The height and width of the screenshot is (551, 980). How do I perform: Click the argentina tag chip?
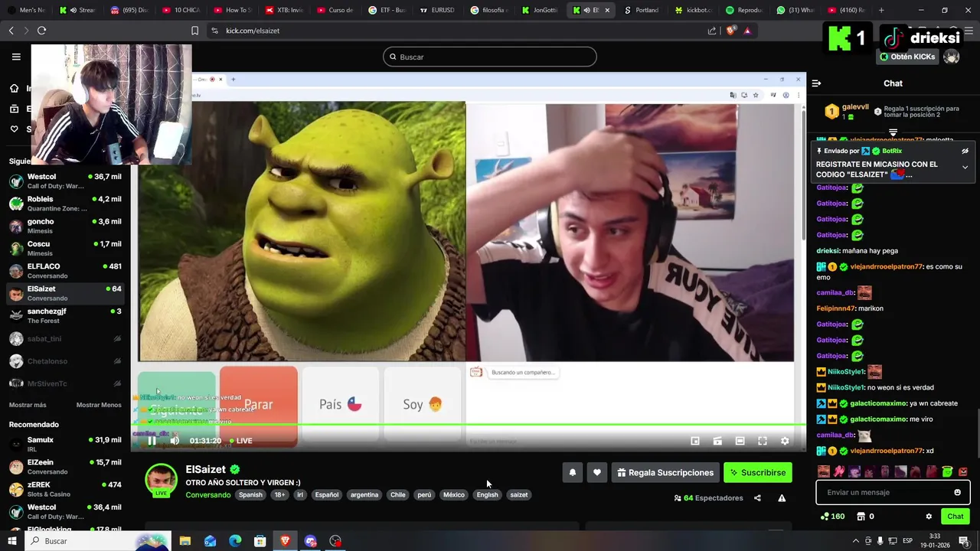pyautogui.click(x=364, y=495)
